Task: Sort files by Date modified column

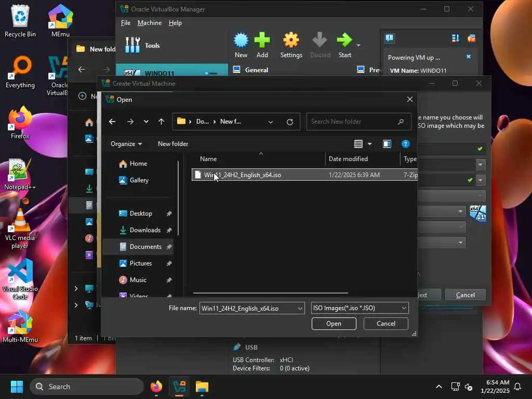Action: pos(348,159)
